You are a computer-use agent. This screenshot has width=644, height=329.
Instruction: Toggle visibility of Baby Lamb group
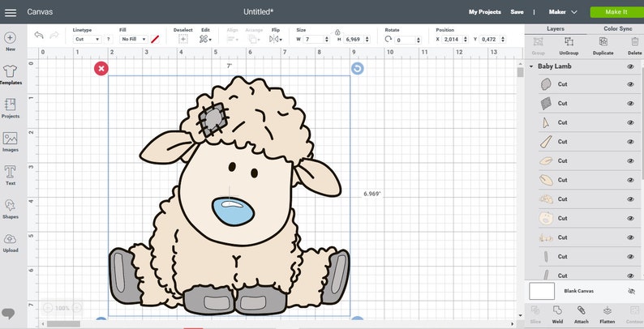point(630,66)
